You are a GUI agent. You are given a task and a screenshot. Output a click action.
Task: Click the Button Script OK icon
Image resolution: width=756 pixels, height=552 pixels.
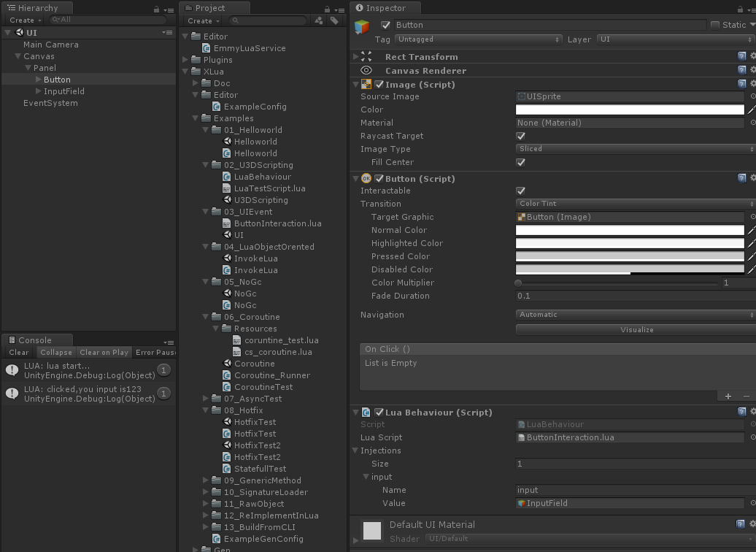pyautogui.click(x=366, y=178)
